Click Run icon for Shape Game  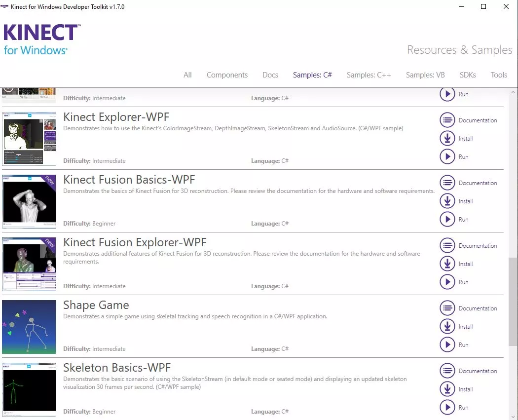coord(447,344)
